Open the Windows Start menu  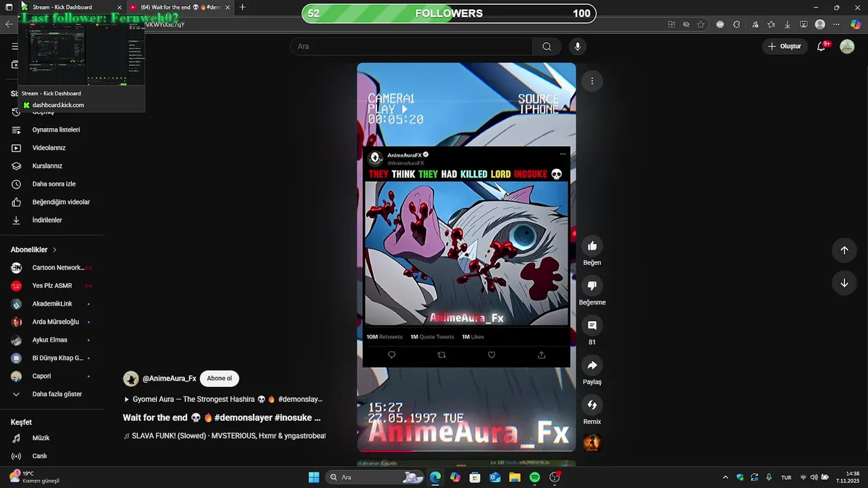point(314,477)
